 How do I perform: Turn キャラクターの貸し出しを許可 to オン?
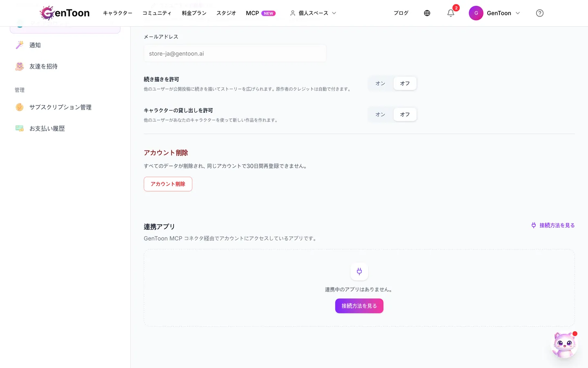[x=381, y=114]
